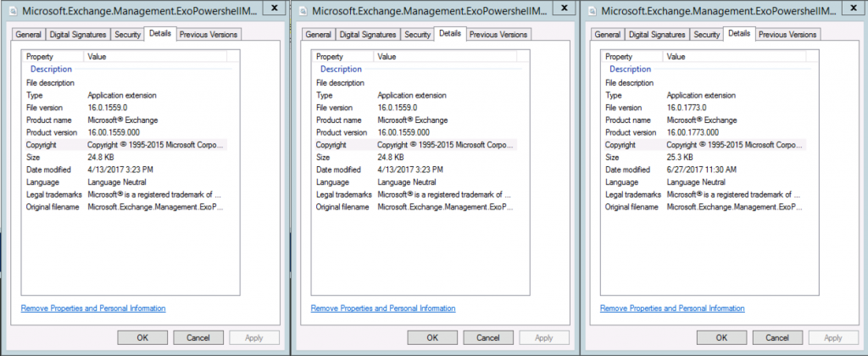Image resolution: width=868 pixels, height=356 pixels.
Task: Select the 25.3 KB size value
Action: pyautogui.click(x=679, y=158)
